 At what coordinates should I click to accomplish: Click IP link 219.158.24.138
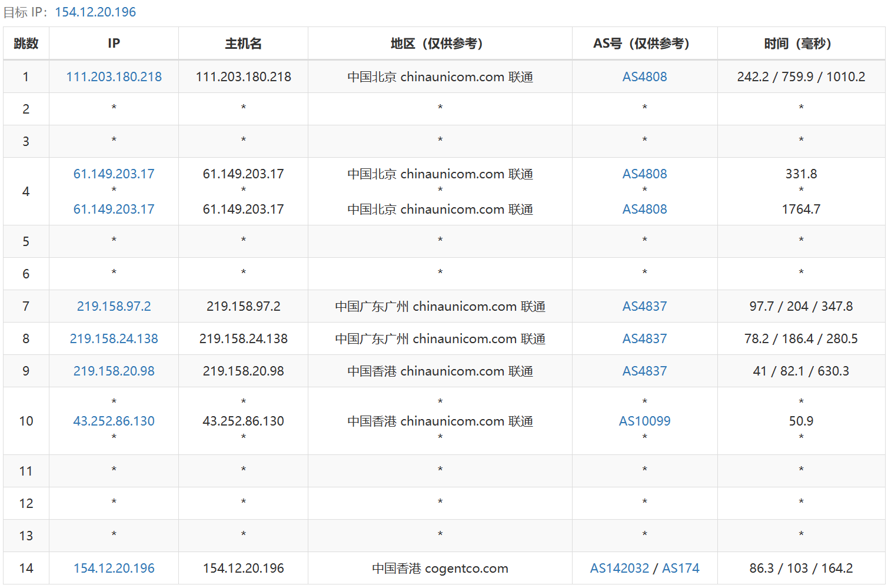click(114, 338)
